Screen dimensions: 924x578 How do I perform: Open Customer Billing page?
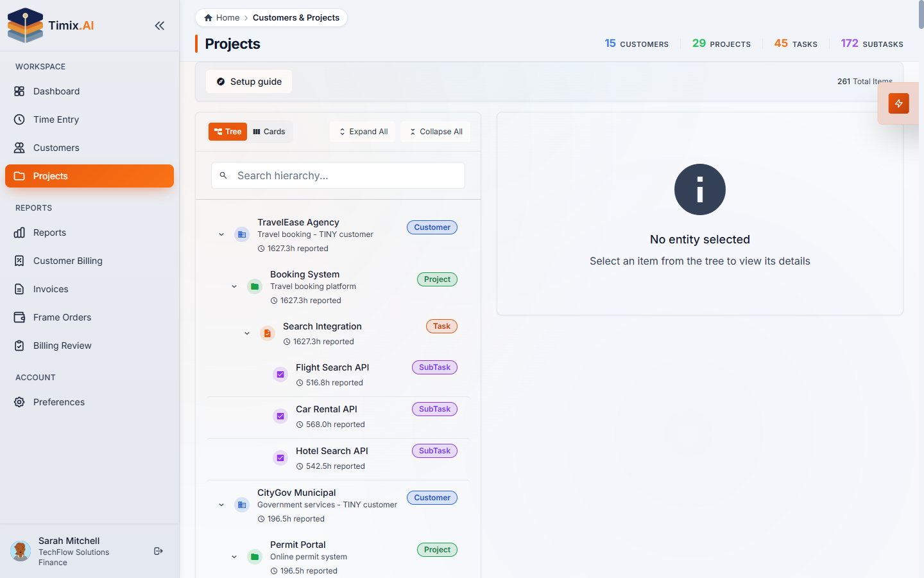[89, 261]
